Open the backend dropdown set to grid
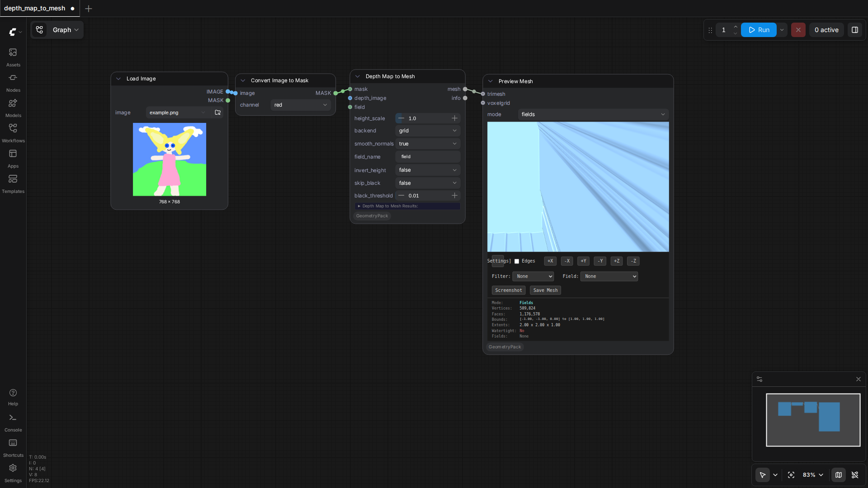Image resolution: width=868 pixels, height=488 pixels. pos(428,131)
